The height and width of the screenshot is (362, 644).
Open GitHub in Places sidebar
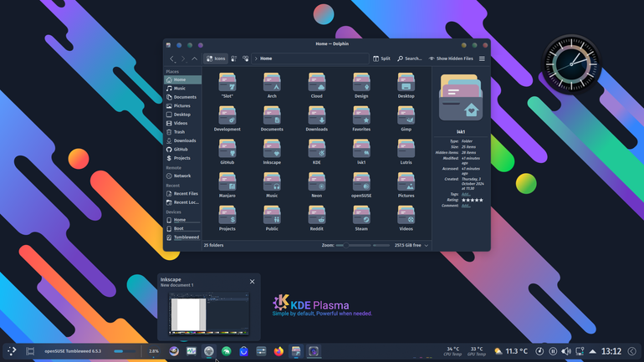[183, 150]
